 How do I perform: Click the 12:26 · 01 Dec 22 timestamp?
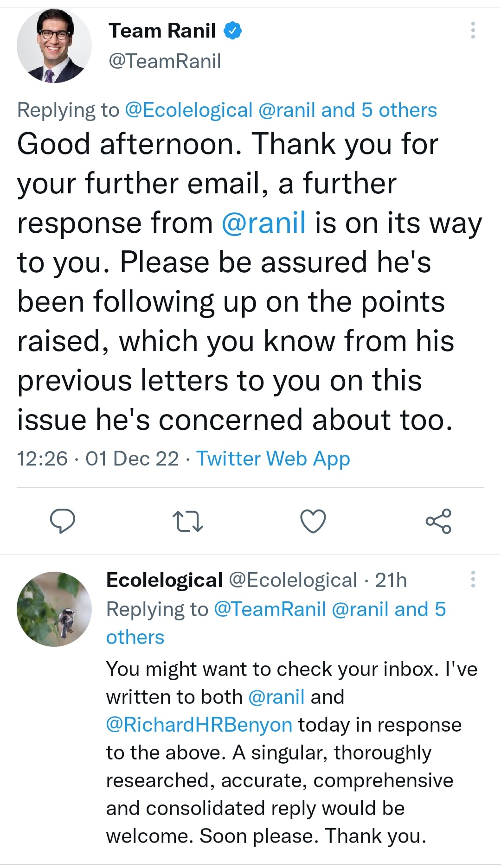tap(98, 459)
